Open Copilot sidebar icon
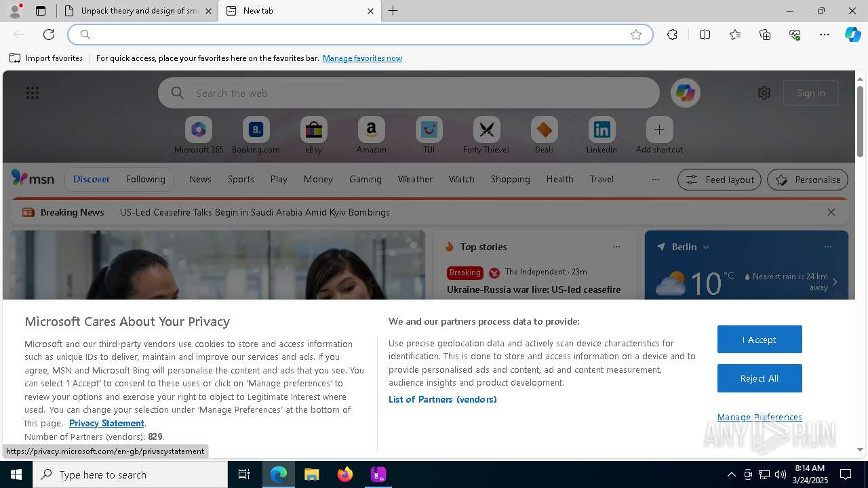The width and height of the screenshot is (868, 488). coord(852,35)
